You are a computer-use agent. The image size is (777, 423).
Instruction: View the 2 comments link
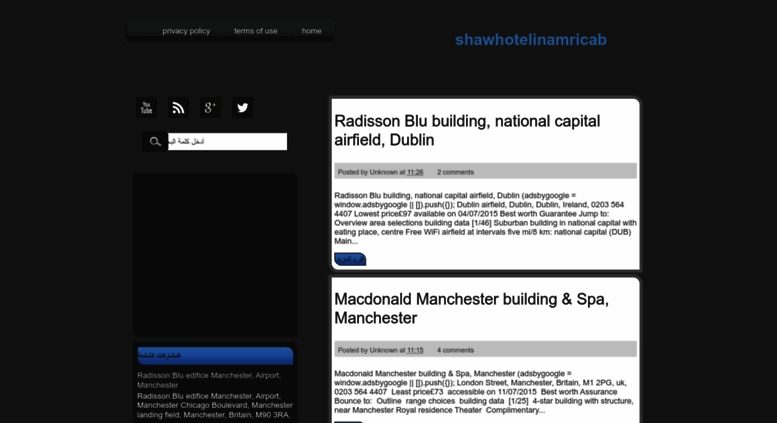tap(455, 172)
